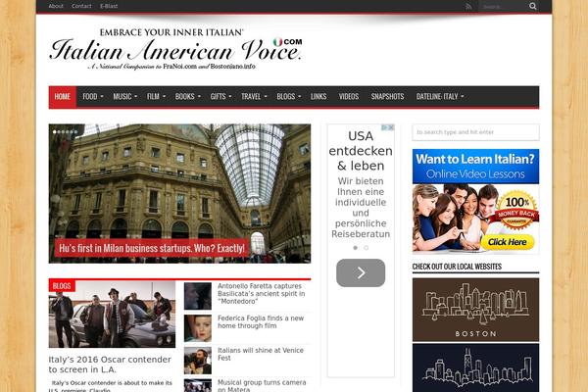Open Musical group turns camera on Matera link
Screen dimensions: 588x392
click(262, 385)
